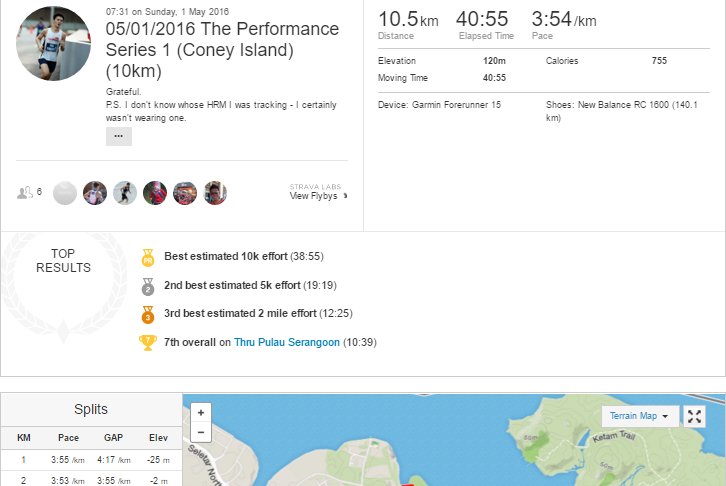Image resolution: width=726 pixels, height=486 pixels.
Task: Select the kilometer 2 split row
Action: coord(91,480)
